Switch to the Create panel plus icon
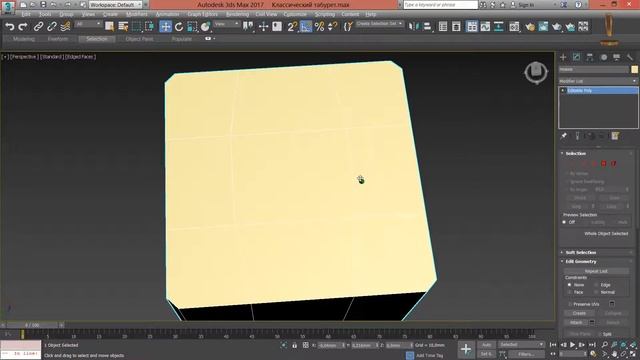640x360 pixels. point(563,57)
